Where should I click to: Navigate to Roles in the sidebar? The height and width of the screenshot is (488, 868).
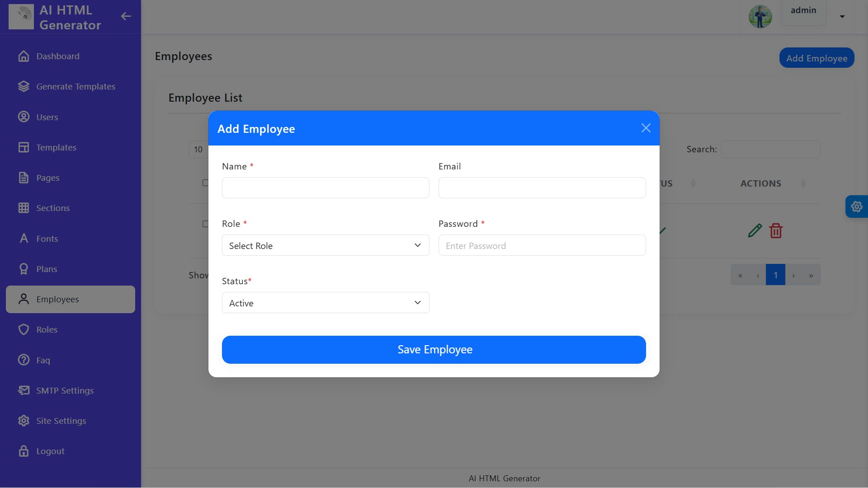coord(47,329)
